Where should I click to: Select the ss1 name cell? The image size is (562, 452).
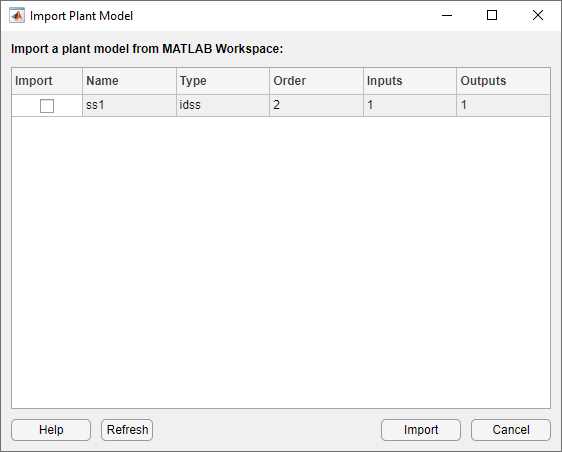129,105
